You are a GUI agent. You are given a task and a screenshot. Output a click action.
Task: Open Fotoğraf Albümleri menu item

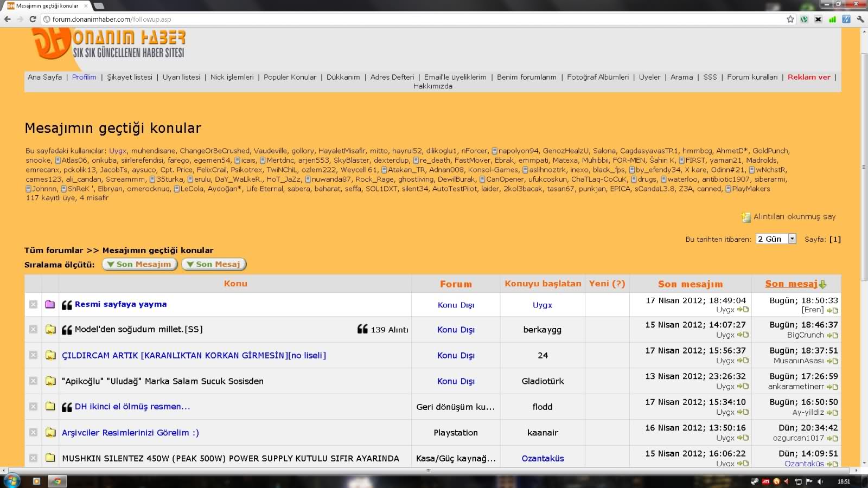598,77
